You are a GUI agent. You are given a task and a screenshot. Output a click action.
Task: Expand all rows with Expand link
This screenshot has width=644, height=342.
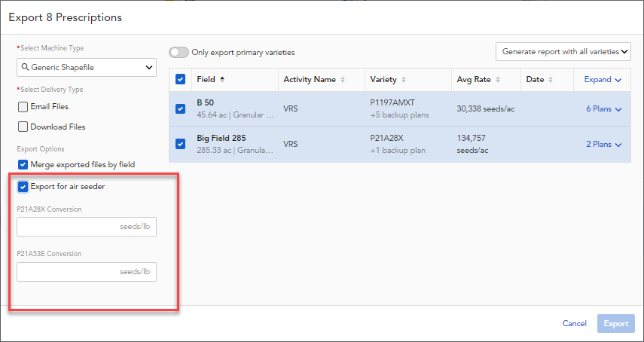pos(602,79)
